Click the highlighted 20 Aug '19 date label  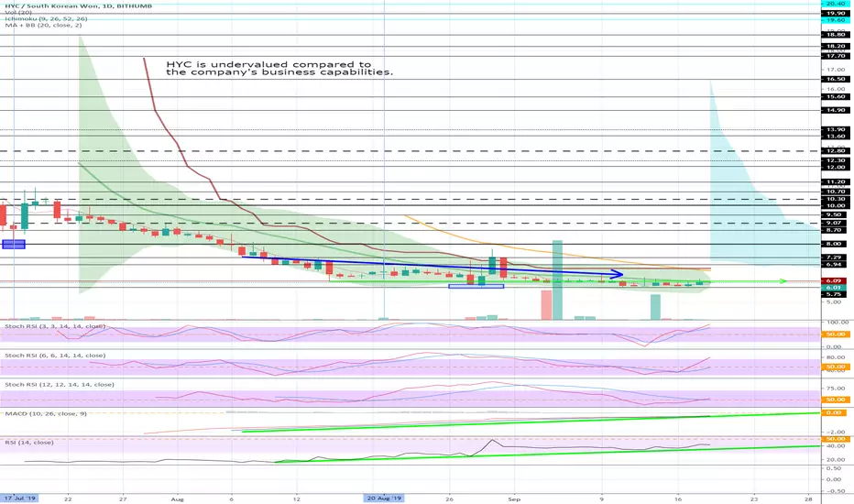tap(384, 498)
